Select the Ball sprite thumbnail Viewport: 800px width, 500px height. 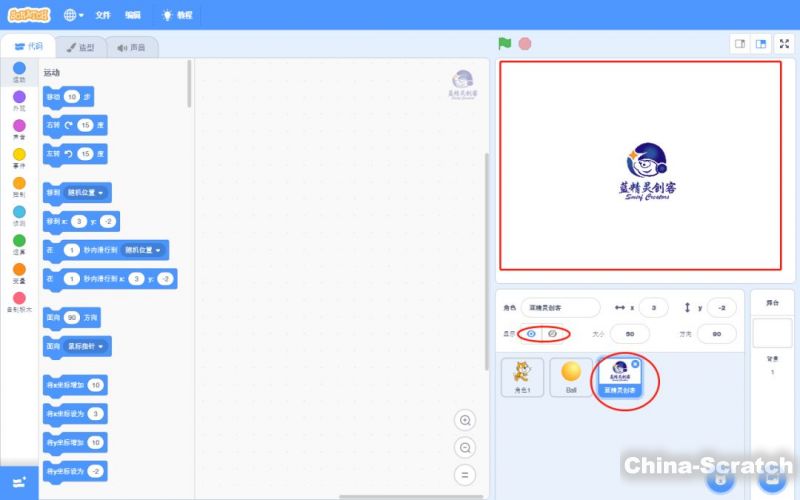click(571, 377)
